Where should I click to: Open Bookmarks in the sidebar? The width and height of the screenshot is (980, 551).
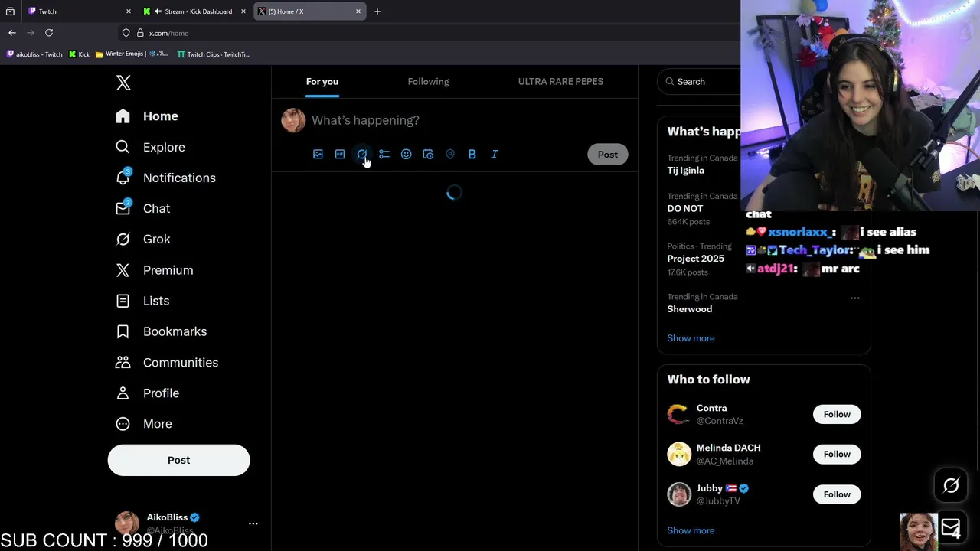click(x=162, y=331)
